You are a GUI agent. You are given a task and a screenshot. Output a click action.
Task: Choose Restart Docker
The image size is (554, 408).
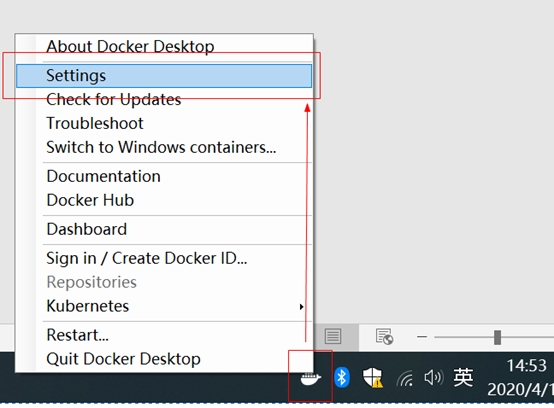164,335
